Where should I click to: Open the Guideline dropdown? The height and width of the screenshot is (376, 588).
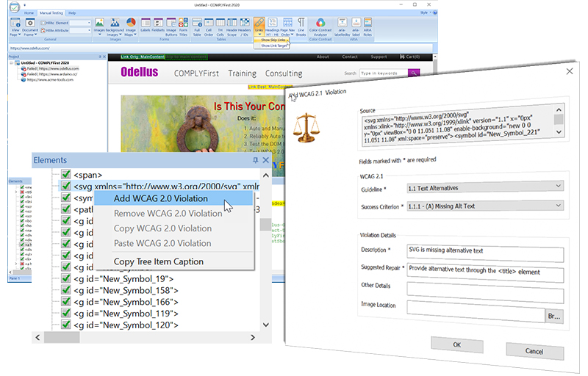485,187
